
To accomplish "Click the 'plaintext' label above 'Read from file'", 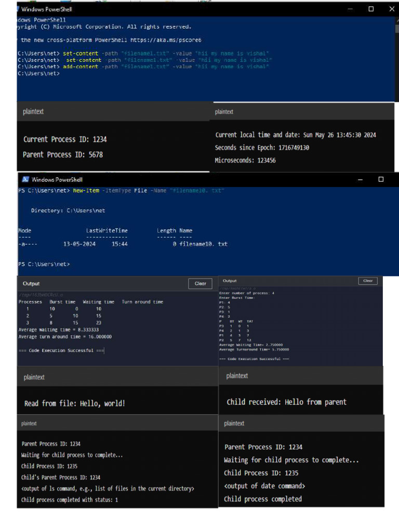I will click(34, 377).
